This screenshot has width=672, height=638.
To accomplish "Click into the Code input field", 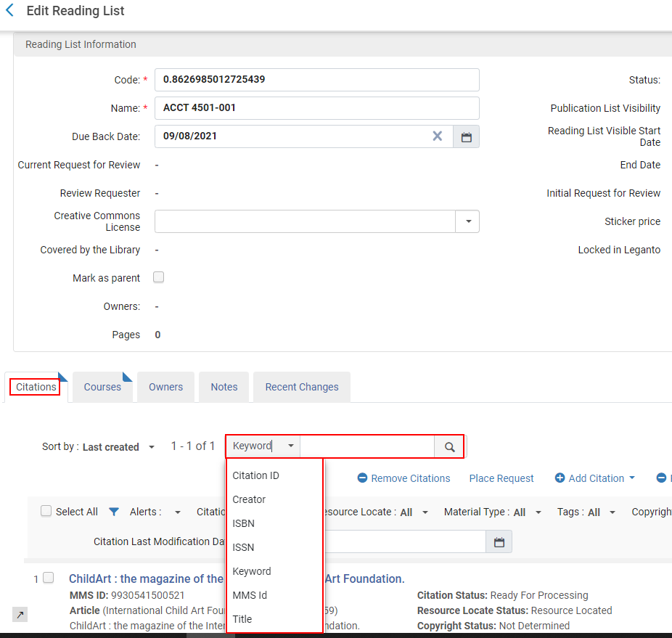I will pyautogui.click(x=316, y=80).
